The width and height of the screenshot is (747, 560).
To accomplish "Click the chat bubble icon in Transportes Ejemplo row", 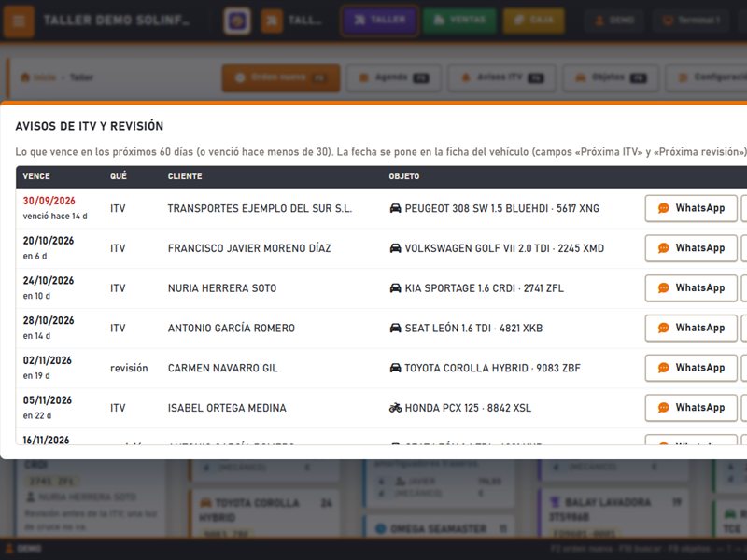I will point(663,208).
